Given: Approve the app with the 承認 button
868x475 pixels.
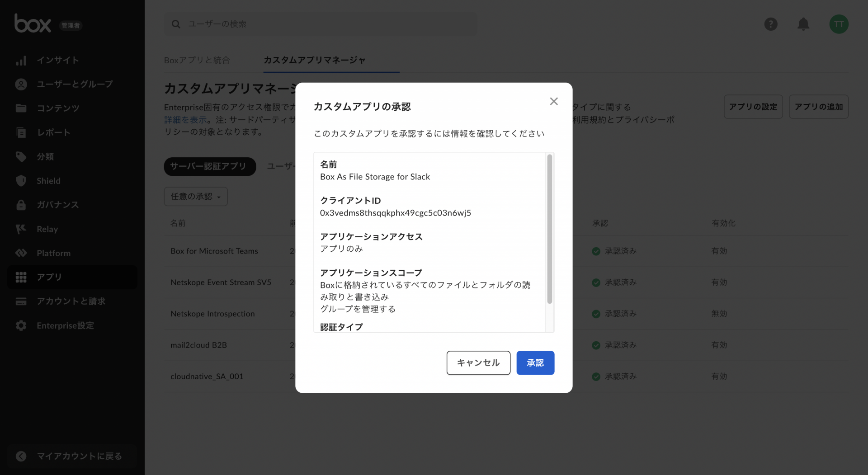Looking at the screenshot, I should pos(535,362).
